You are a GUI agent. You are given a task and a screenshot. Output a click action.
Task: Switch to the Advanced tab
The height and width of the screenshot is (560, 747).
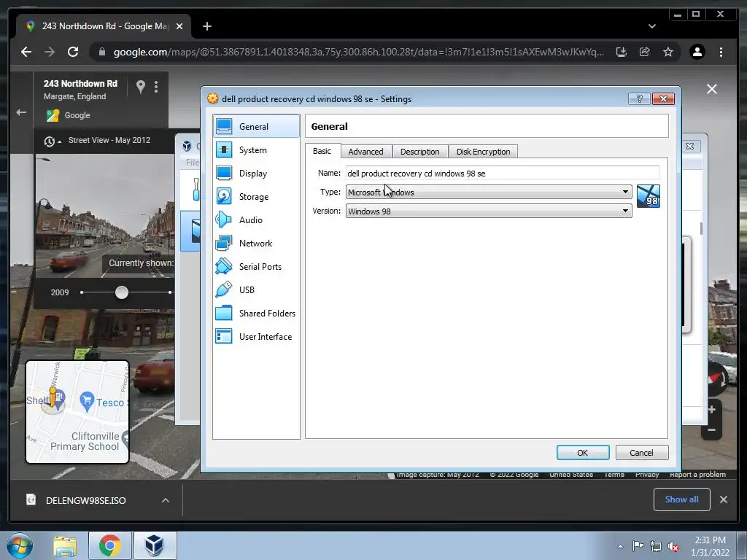[366, 152]
